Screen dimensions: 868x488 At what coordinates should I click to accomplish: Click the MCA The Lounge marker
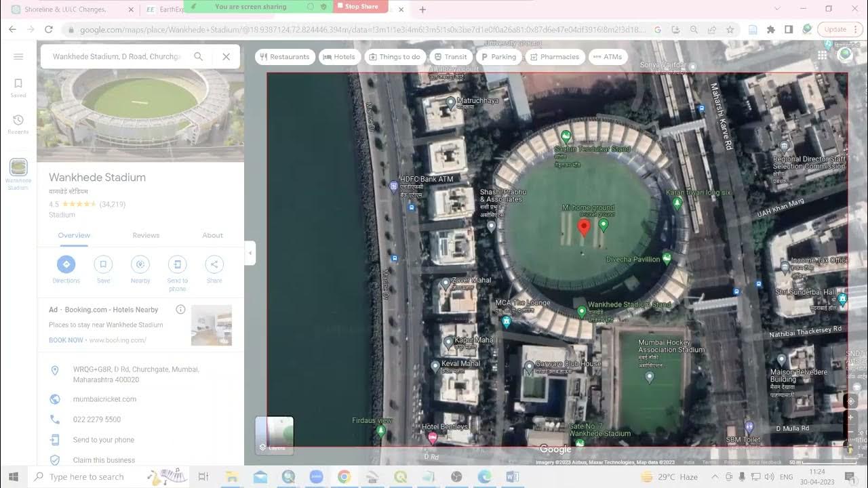coord(506,322)
